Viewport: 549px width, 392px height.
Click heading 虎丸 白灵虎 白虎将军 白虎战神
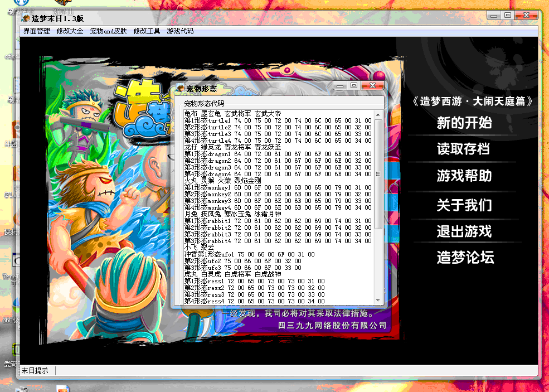[233, 274]
